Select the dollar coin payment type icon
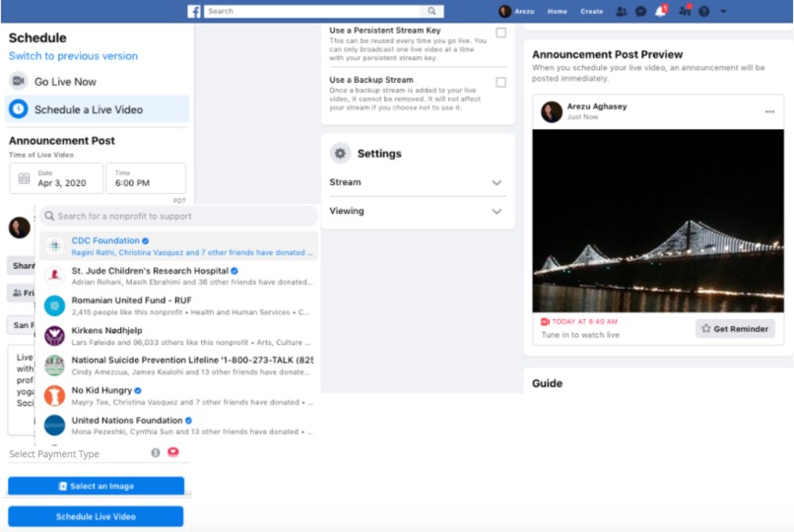794x532 pixels. point(156,452)
